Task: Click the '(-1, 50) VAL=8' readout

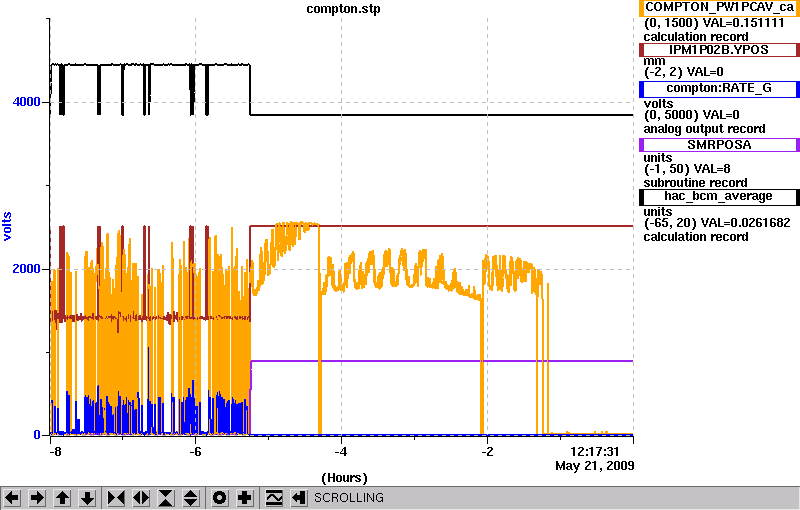Action: [x=687, y=169]
